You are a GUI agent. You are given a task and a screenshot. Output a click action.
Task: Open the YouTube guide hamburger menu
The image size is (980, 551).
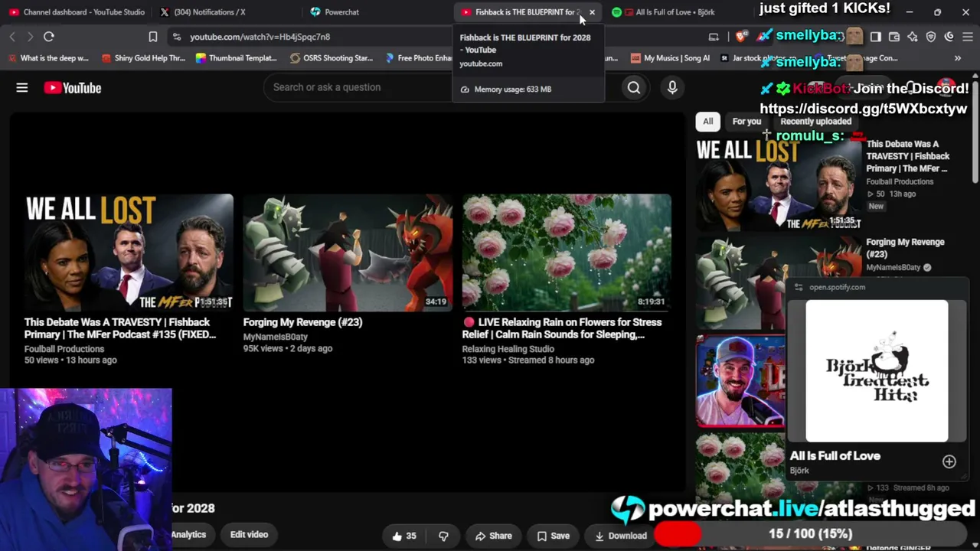(22, 88)
